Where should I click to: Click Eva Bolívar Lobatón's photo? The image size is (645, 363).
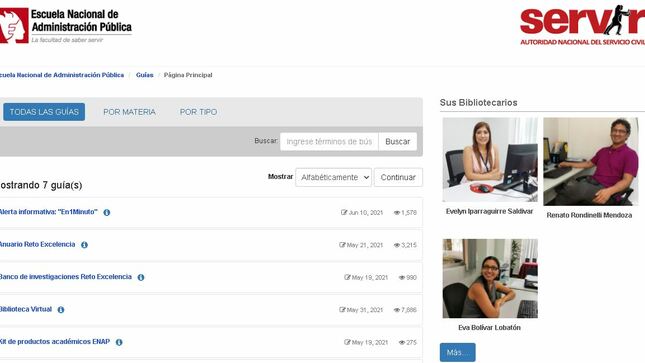click(x=490, y=279)
